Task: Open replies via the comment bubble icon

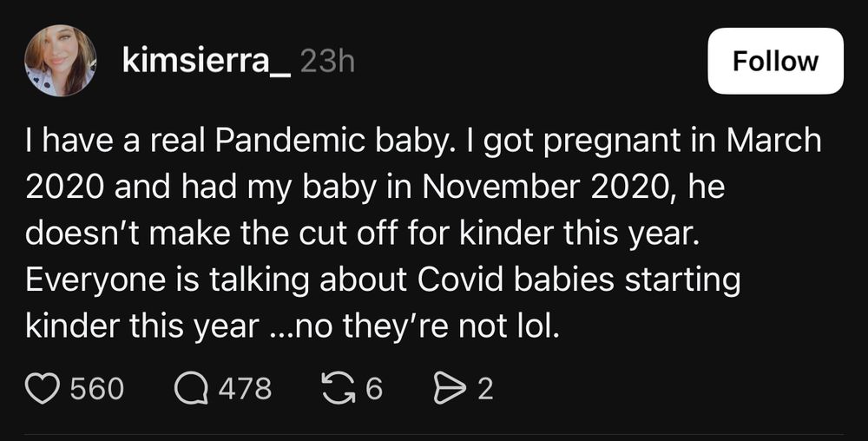Action: 191,388
